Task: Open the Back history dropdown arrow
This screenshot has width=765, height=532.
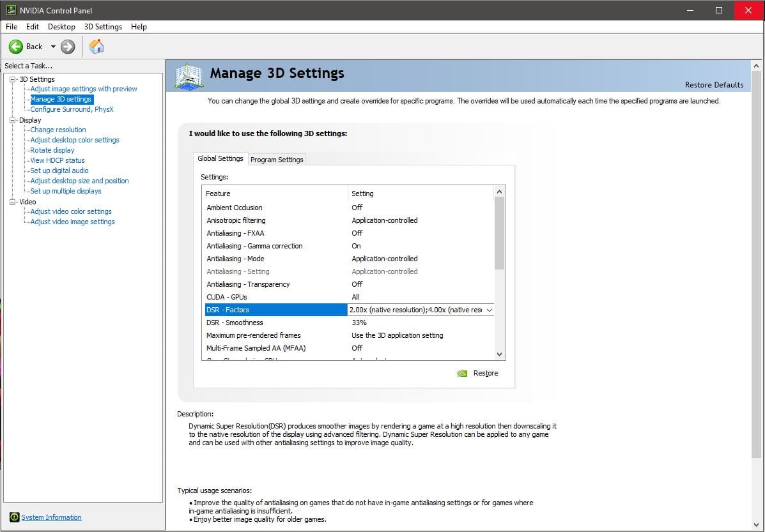Action: [x=53, y=47]
